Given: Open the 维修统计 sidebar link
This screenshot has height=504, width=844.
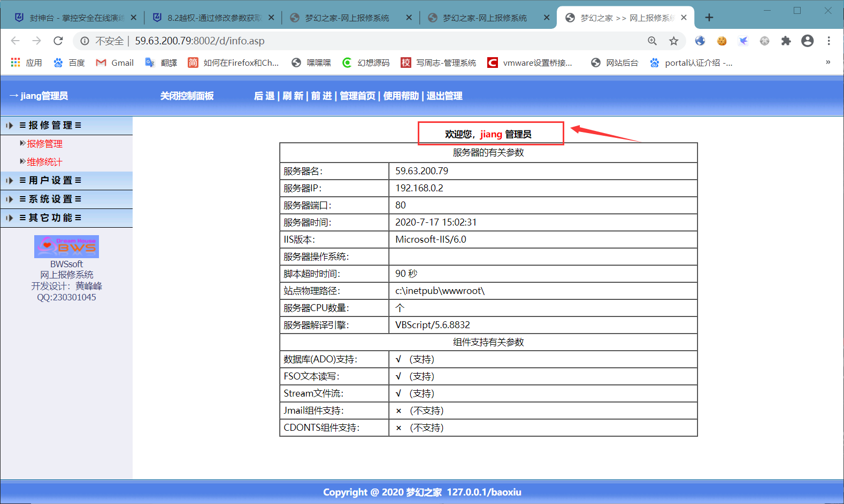Looking at the screenshot, I should coord(45,162).
